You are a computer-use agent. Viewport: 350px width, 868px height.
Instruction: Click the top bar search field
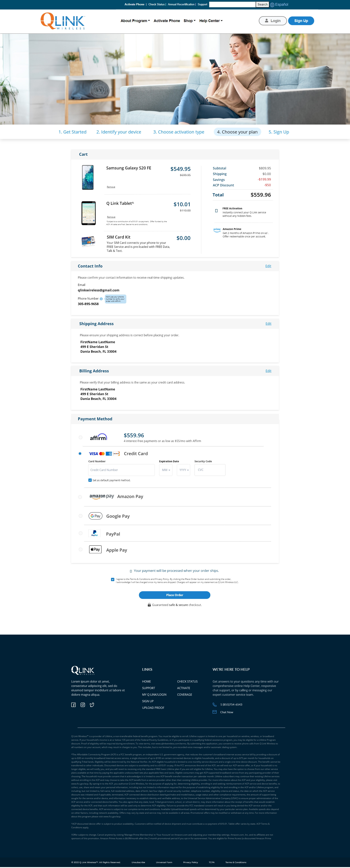tap(232, 4)
